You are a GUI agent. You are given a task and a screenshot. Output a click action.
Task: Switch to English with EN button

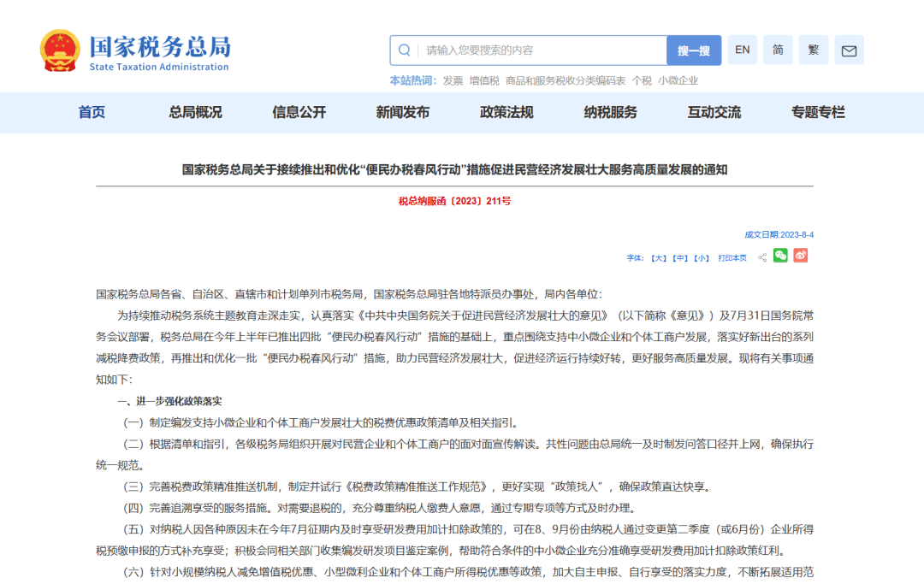[742, 50]
